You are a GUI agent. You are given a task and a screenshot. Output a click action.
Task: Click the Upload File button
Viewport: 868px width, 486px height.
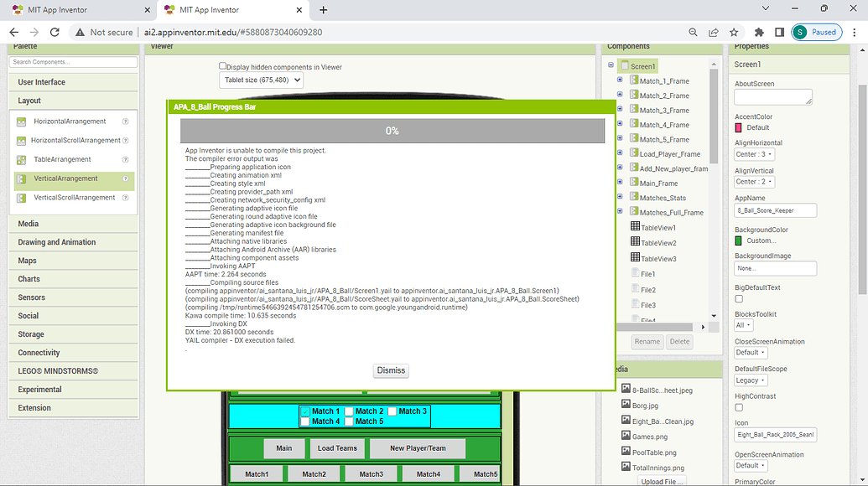663,482
